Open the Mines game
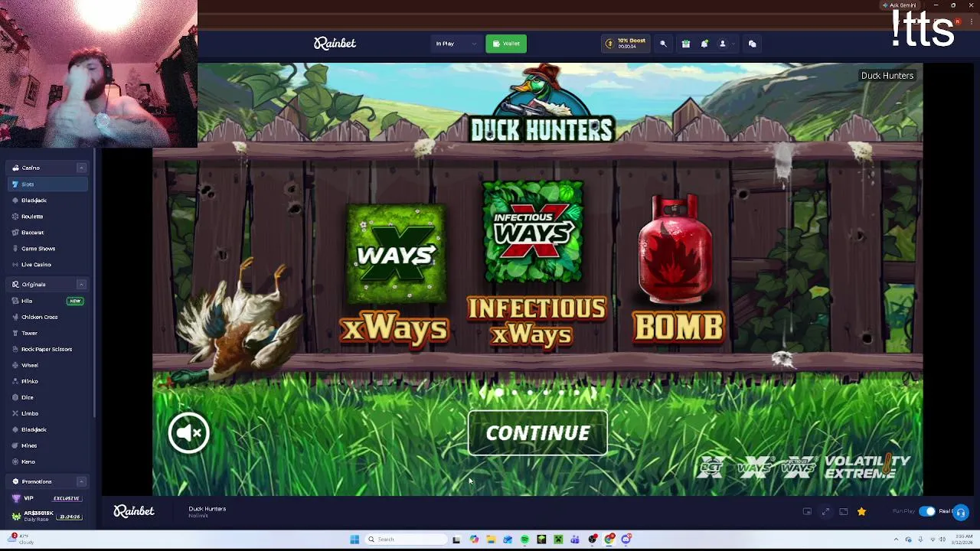This screenshot has height=551, width=980. point(47,445)
